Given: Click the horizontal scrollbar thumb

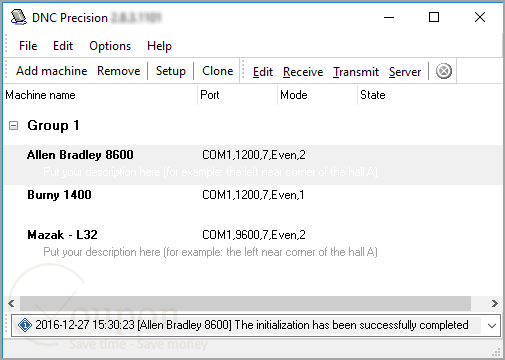Looking at the screenshot, I should [245, 303].
